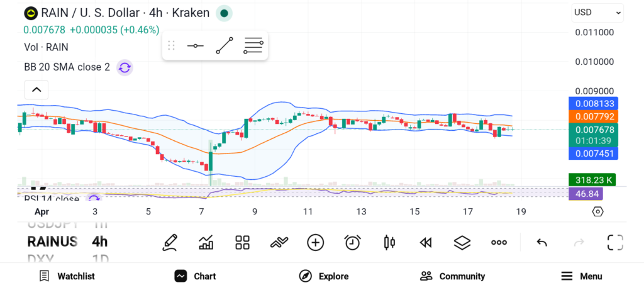Open the indicators chart icon

coord(206,242)
